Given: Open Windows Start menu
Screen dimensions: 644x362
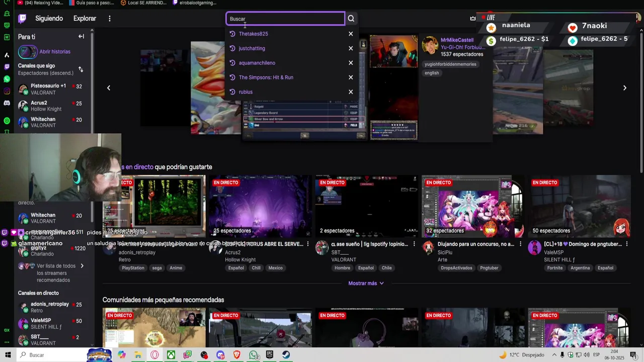Looking at the screenshot, I should (8, 355).
